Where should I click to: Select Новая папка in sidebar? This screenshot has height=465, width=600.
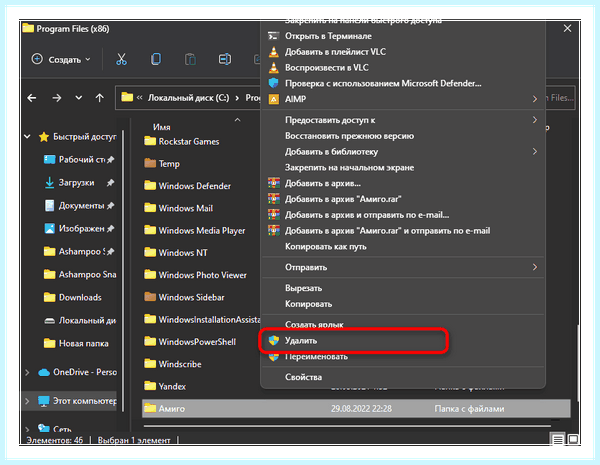point(76,343)
